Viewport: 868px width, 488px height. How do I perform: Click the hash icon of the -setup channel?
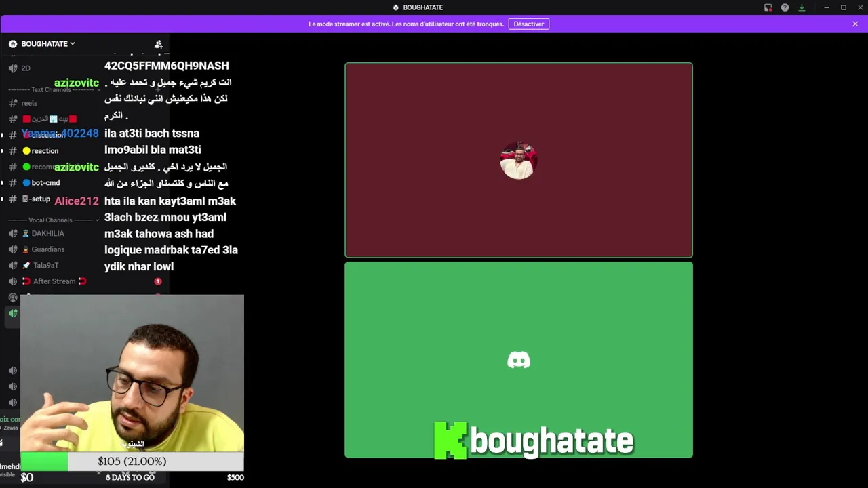(x=13, y=199)
